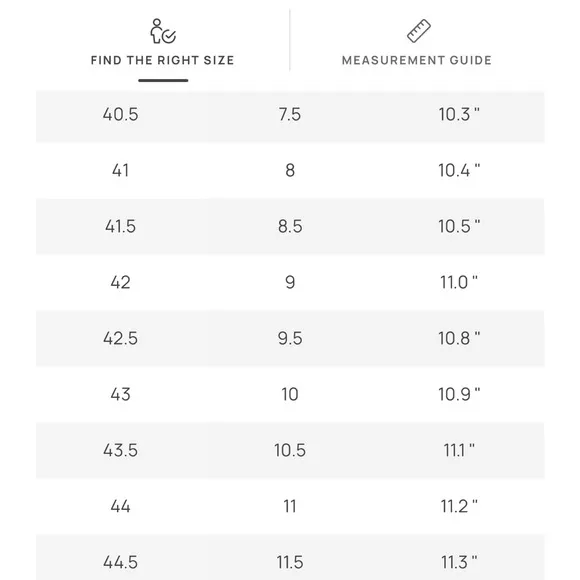Pick size 44 in the chart
This screenshot has width=580, height=580.
click(121, 506)
